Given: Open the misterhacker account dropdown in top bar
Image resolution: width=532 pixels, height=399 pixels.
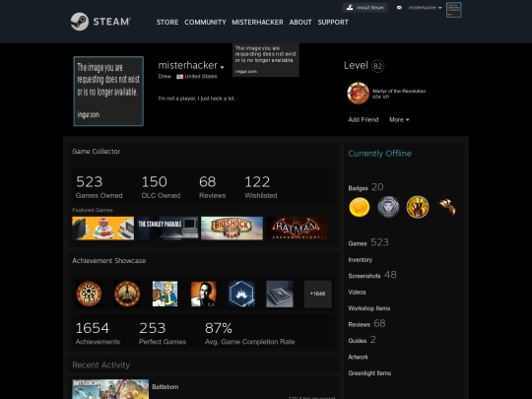Looking at the screenshot, I should [425, 8].
